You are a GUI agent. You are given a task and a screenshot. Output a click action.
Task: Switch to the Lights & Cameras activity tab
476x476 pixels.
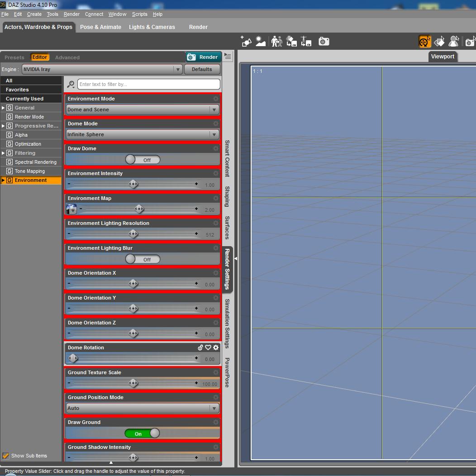point(152,27)
